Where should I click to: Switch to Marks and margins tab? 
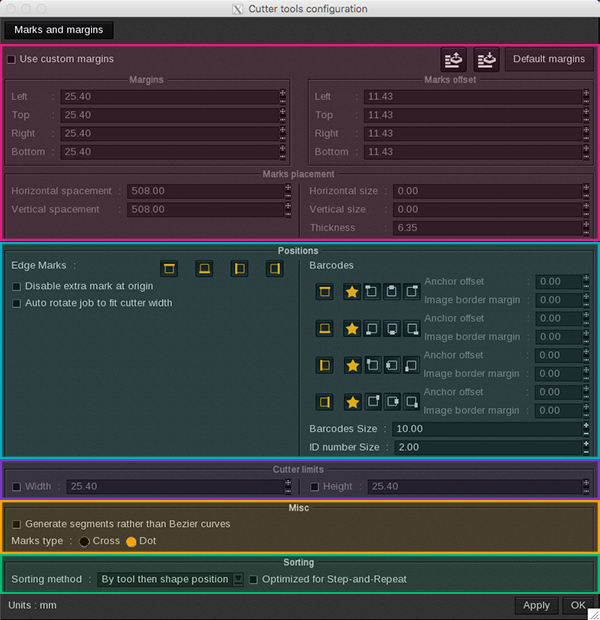(59, 30)
